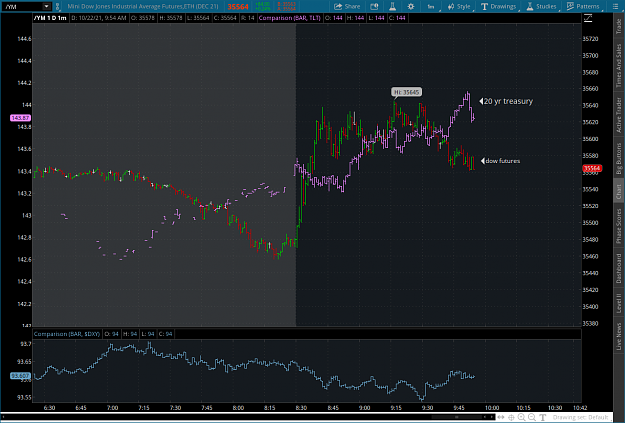
Task: Click the text drawing T icon at bottom
Action: [x=542, y=417]
